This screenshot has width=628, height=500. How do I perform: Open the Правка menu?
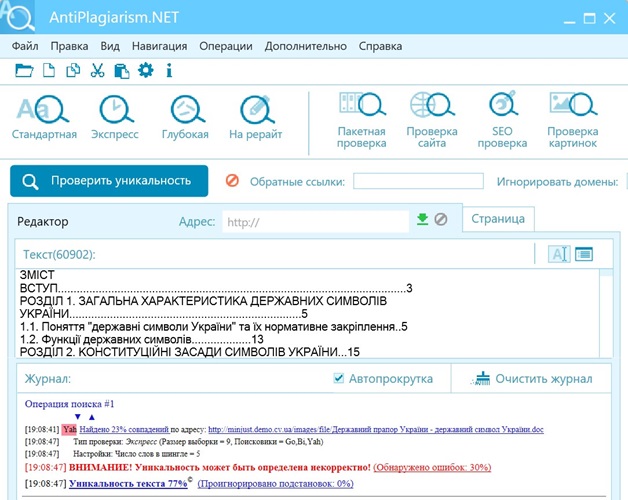pyautogui.click(x=69, y=46)
